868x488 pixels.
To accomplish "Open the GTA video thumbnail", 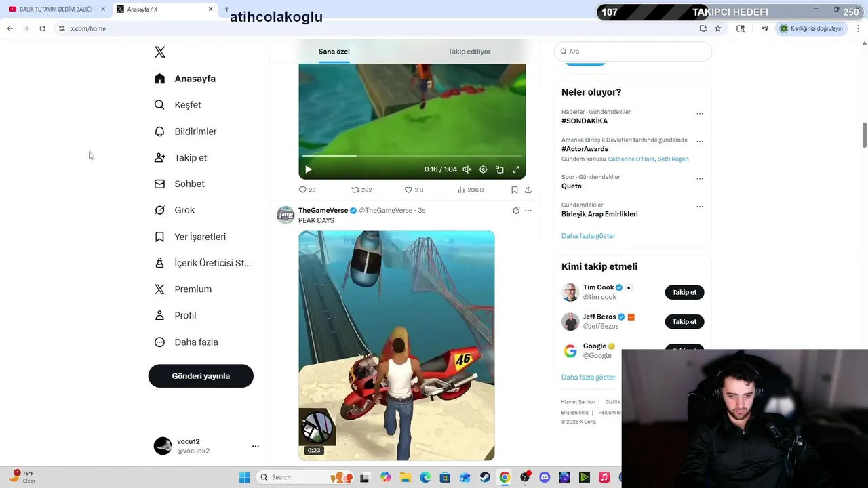I will coord(397,346).
